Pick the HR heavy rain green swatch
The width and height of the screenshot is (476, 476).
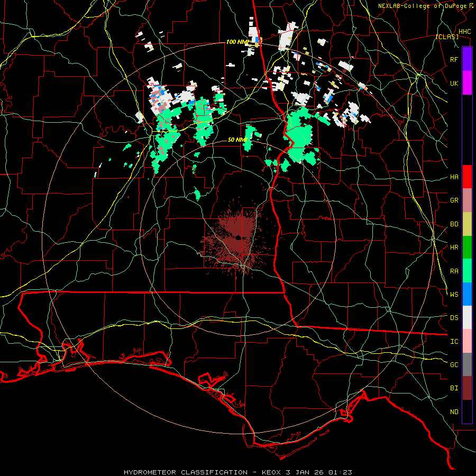point(467,248)
